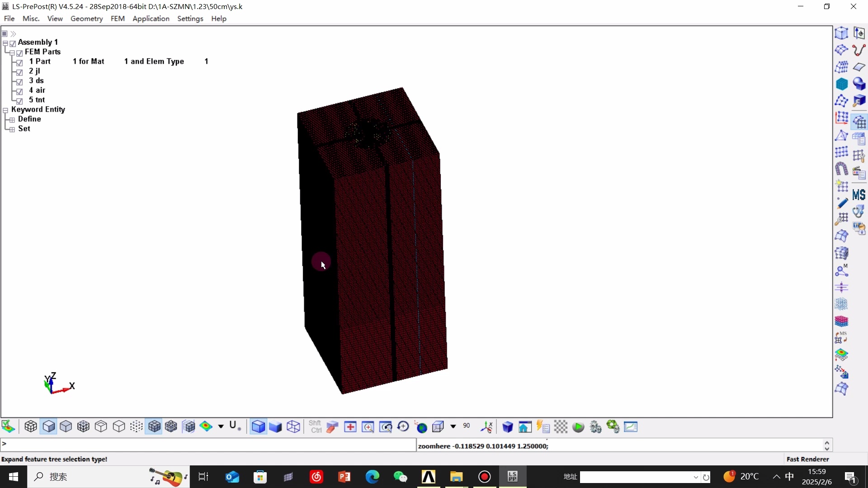The width and height of the screenshot is (868, 488).
Task: Click the fringe contour plot icon
Action: [206, 427]
